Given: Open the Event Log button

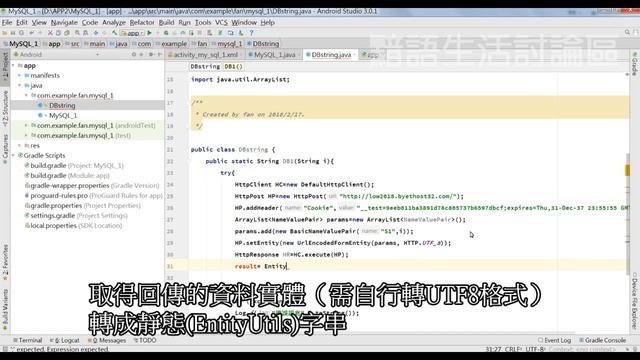Looking at the screenshot, I should tap(554, 340).
